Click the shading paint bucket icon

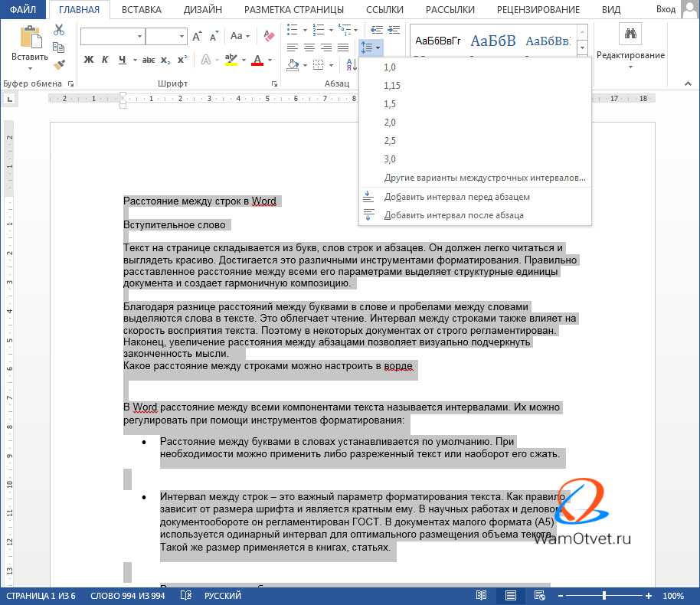tap(293, 65)
